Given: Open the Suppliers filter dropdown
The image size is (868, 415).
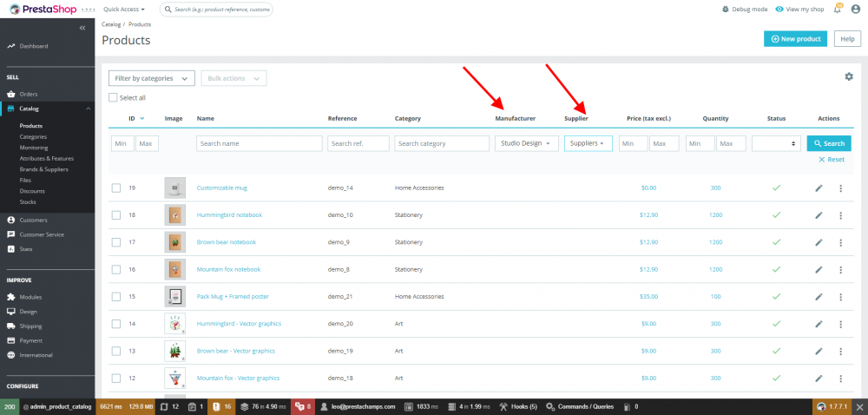Looking at the screenshot, I should [588, 143].
